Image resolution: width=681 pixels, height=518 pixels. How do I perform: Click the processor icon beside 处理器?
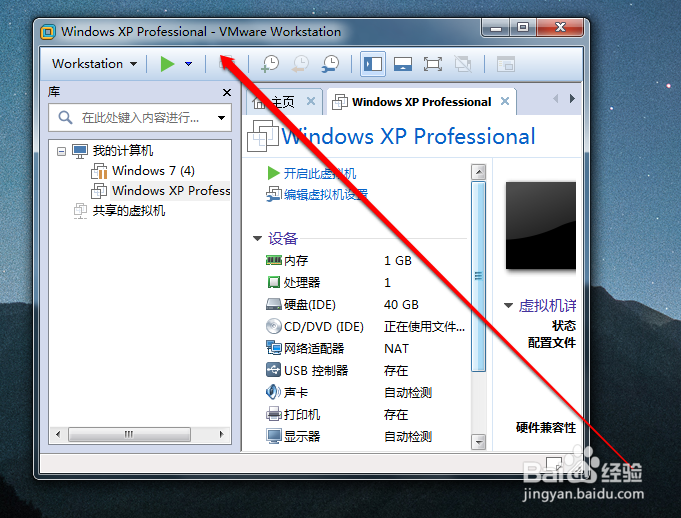[x=274, y=282]
